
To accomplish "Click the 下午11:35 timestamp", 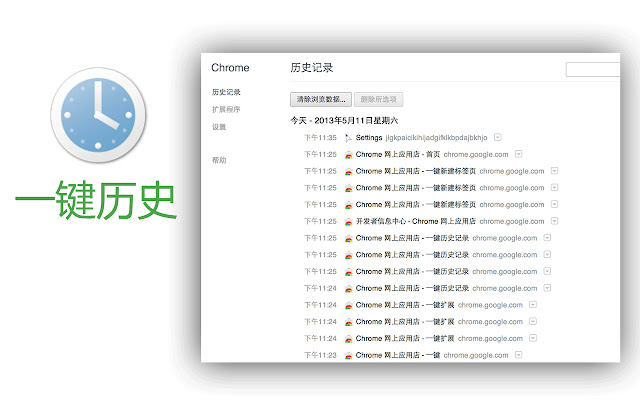I will [320, 138].
